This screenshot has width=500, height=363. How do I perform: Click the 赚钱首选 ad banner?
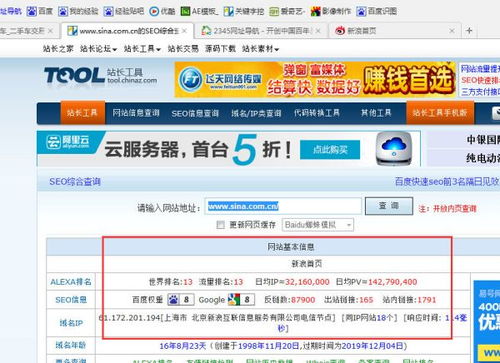point(315,79)
